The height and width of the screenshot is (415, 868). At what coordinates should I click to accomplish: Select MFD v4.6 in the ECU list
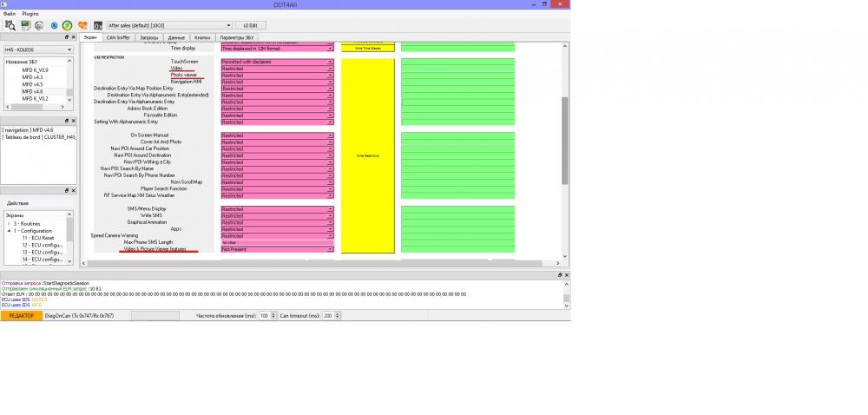[32, 91]
